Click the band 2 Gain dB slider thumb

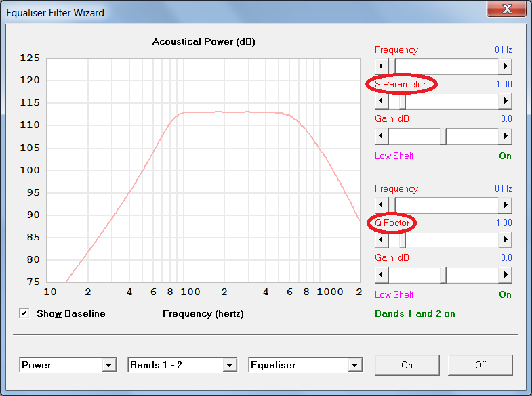click(443, 274)
